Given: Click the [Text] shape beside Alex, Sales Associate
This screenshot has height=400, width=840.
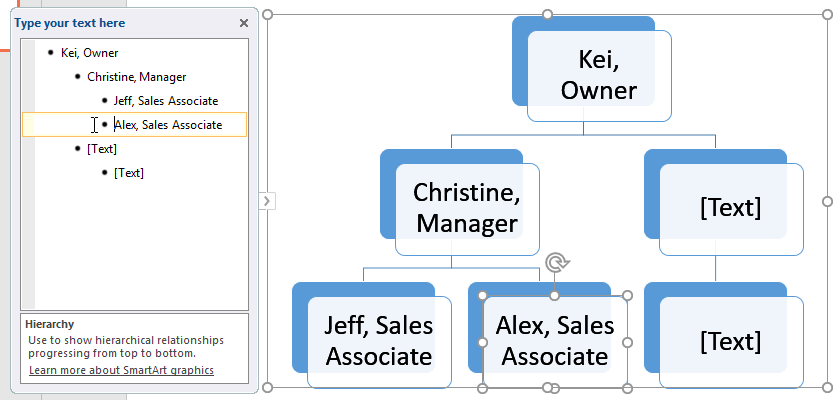Looking at the screenshot, I should pos(730,341).
